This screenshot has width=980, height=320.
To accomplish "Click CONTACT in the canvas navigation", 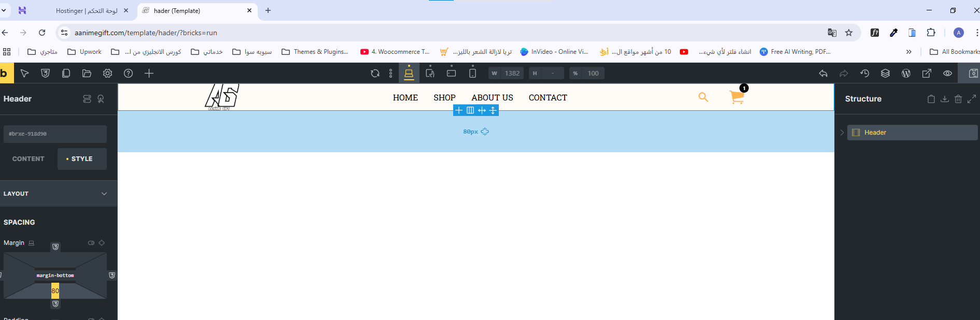I will click(548, 97).
